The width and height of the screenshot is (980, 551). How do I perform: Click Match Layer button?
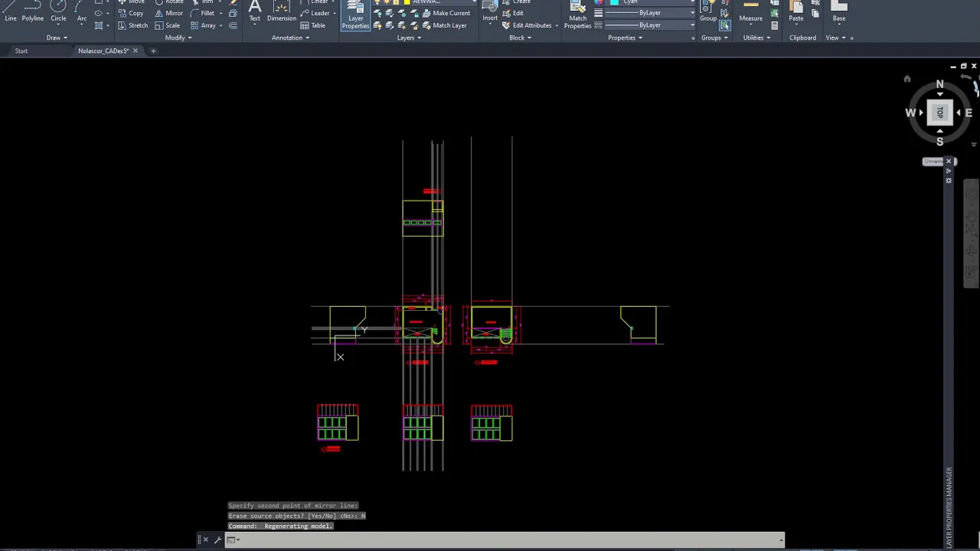443,25
